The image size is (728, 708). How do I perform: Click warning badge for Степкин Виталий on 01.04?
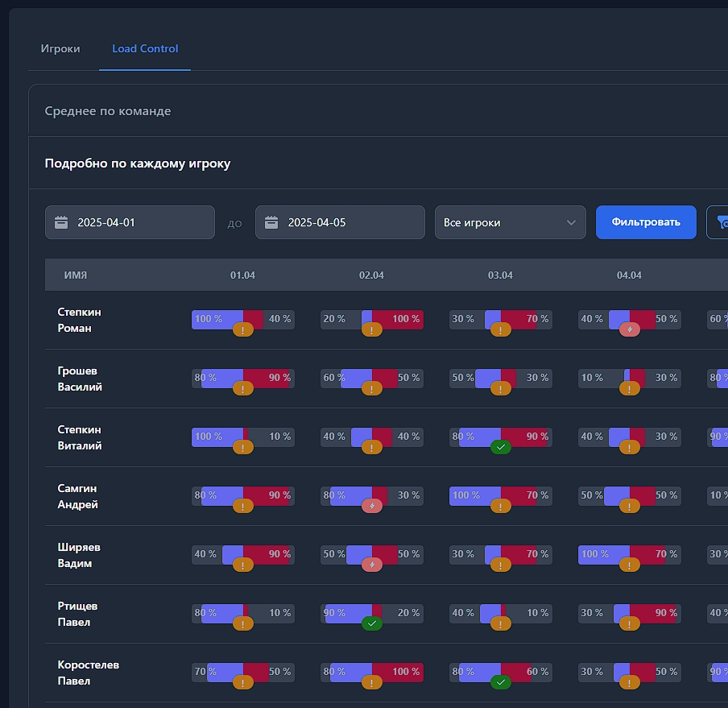click(x=243, y=448)
